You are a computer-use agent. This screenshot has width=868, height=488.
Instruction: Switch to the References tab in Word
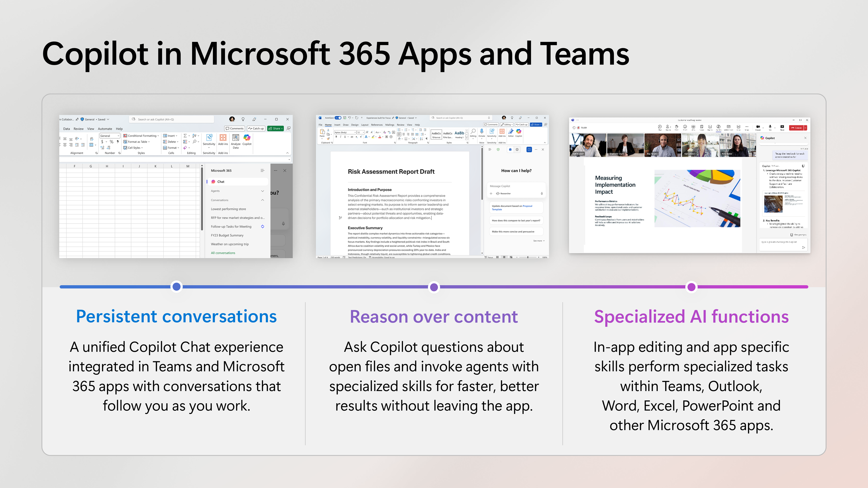pos(377,125)
